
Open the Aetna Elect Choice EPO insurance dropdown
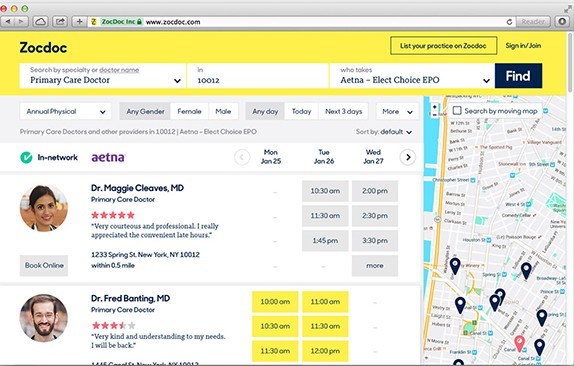412,76
